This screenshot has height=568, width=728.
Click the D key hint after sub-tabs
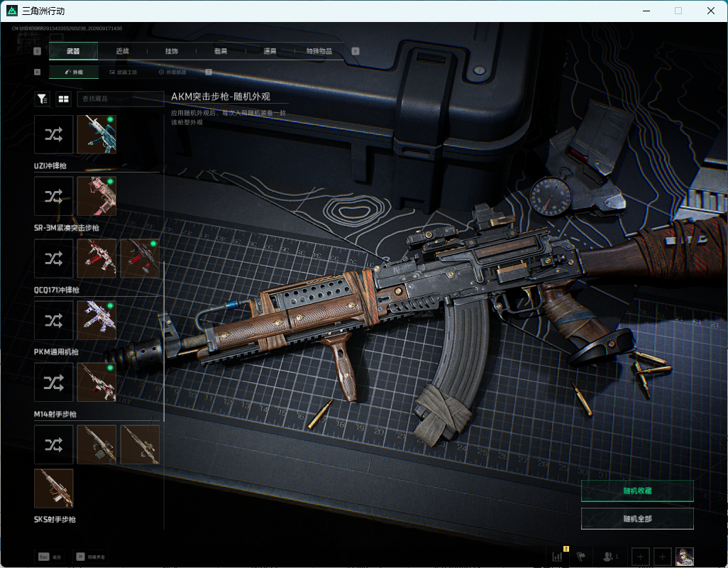209,72
